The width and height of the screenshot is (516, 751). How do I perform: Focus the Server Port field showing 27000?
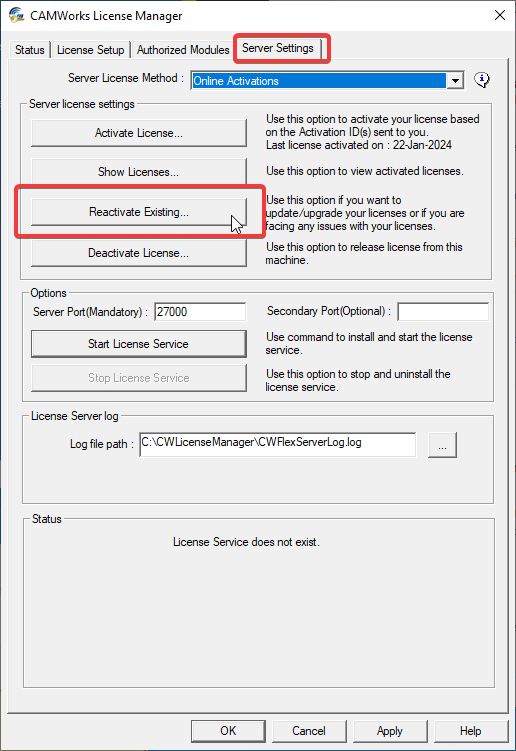[x=200, y=312]
